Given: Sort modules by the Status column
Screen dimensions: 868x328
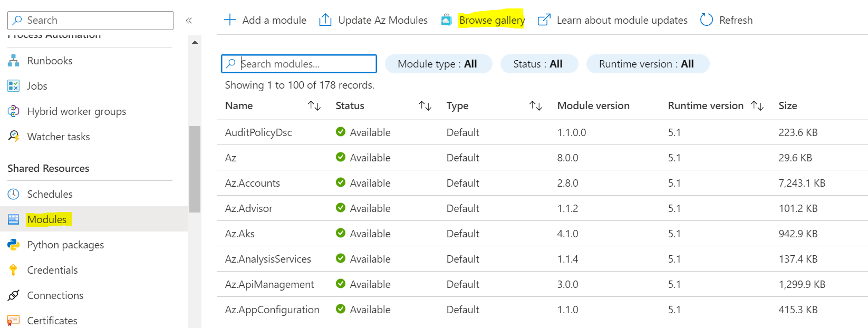Looking at the screenshot, I should pos(425,106).
